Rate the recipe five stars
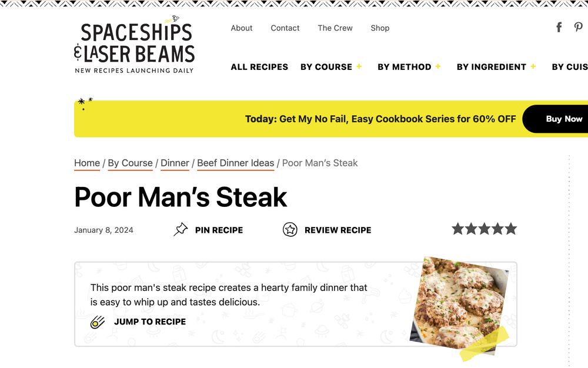The height and width of the screenshot is (368, 588). click(x=512, y=229)
